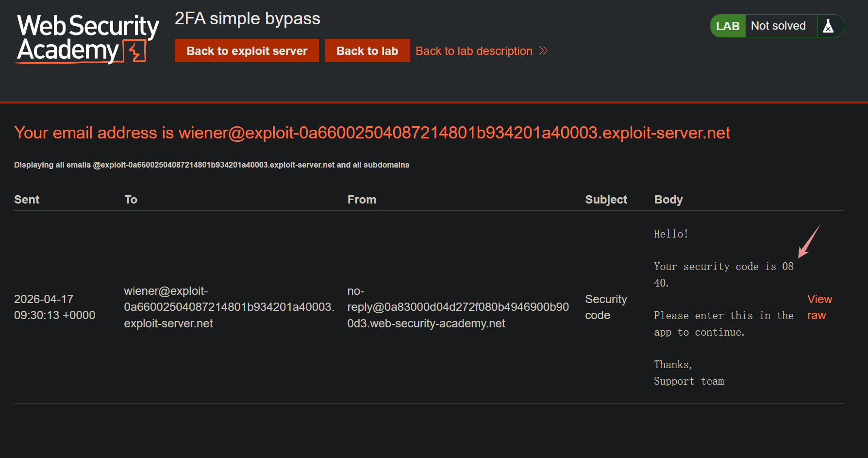Screen dimensions: 868x458
Task: Click the Web Security Academy logo
Action: point(88,38)
